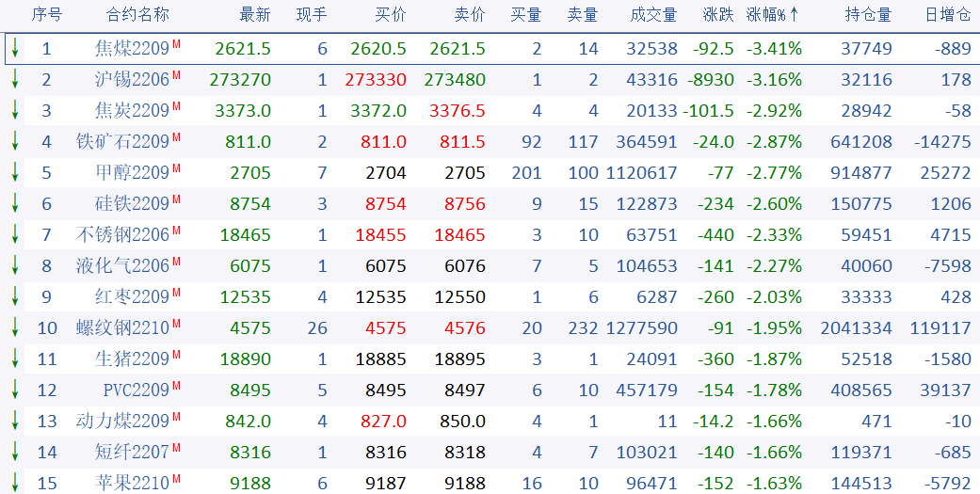Click the 序号 column header

click(47, 14)
